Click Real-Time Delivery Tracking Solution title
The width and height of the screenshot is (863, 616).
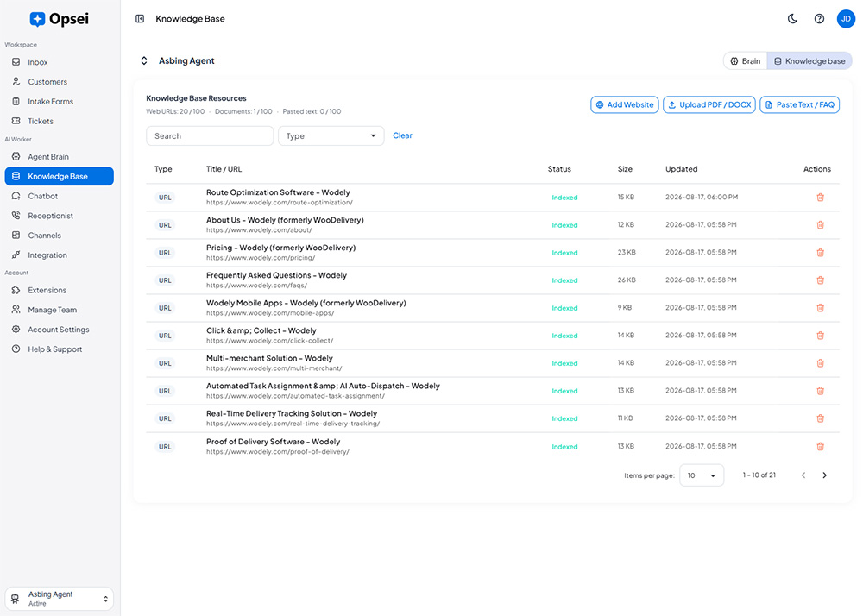pyautogui.click(x=292, y=413)
